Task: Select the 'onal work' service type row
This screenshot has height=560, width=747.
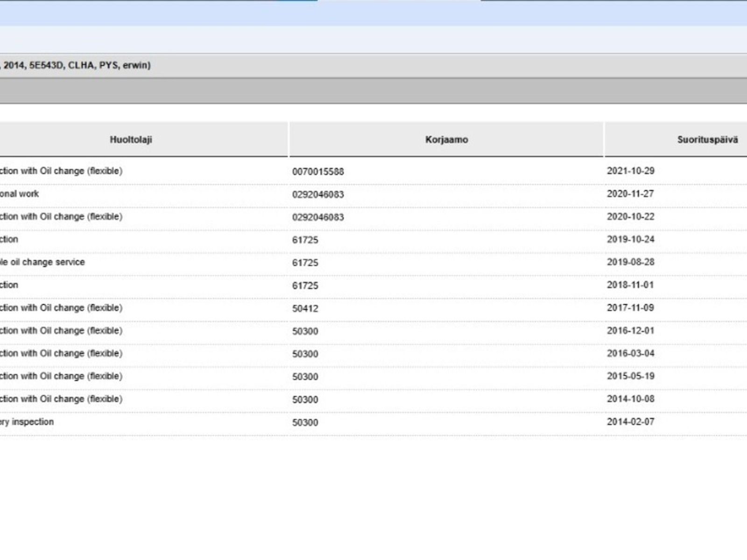Action: click(20, 194)
